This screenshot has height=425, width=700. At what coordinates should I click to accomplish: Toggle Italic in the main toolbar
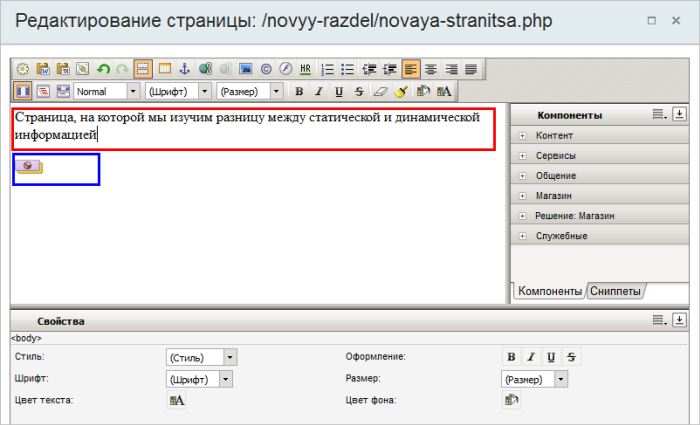pyautogui.click(x=319, y=91)
